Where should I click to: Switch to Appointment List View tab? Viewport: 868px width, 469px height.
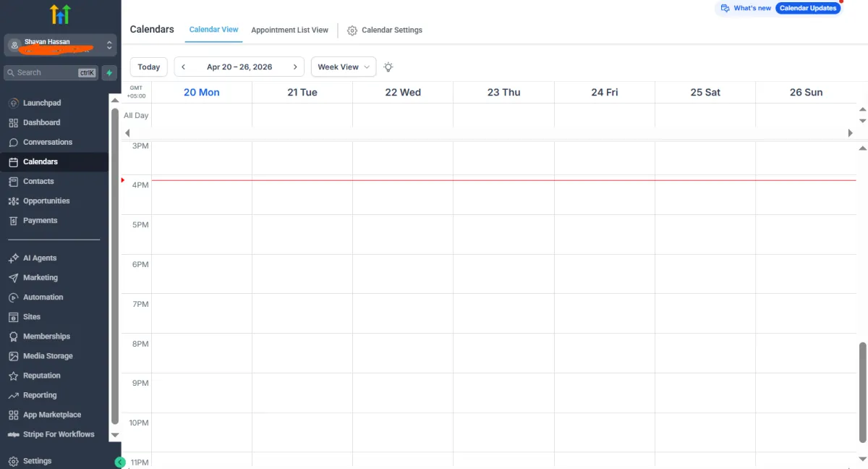click(289, 30)
